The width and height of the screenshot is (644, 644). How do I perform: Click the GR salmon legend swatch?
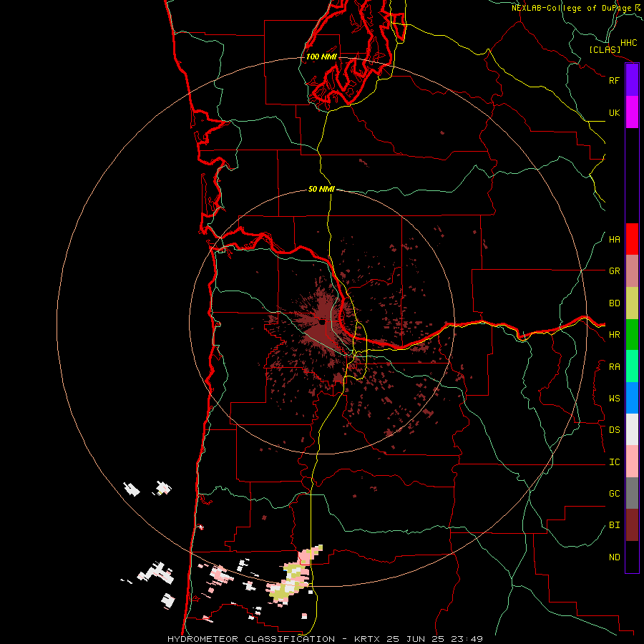click(632, 271)
